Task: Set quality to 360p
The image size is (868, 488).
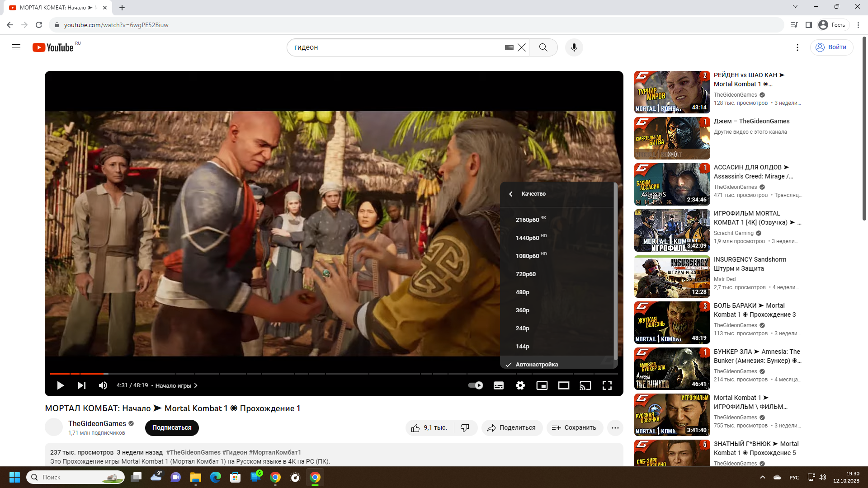Action: 557,310
